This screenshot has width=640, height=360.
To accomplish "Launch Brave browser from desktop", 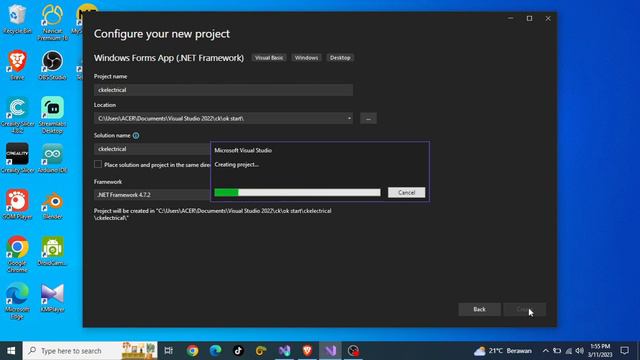I will [x=17, y=64].
